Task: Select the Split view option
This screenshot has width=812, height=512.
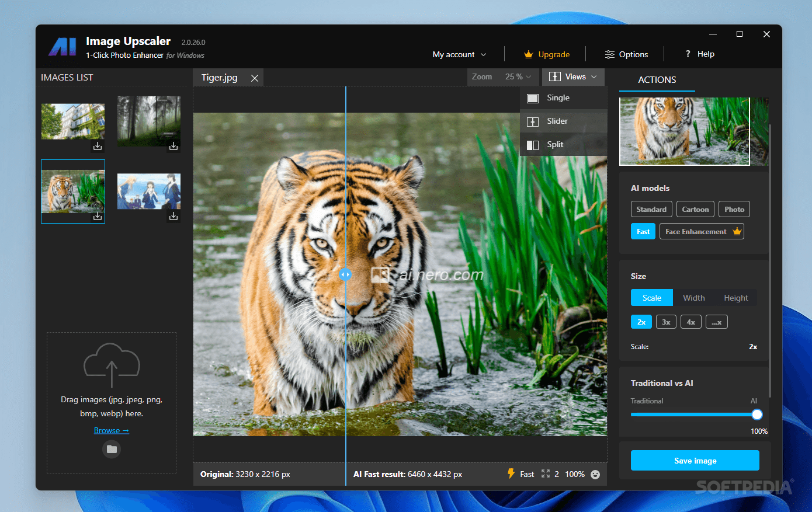Action: (x=564, y=145)
